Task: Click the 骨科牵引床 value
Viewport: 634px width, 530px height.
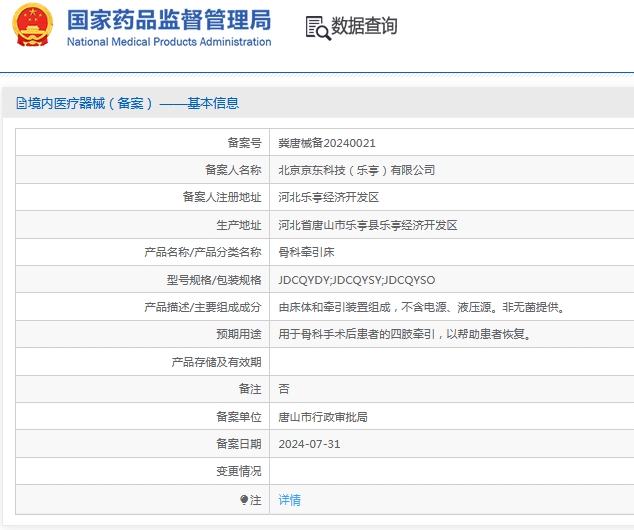Action: coord(306,252)
